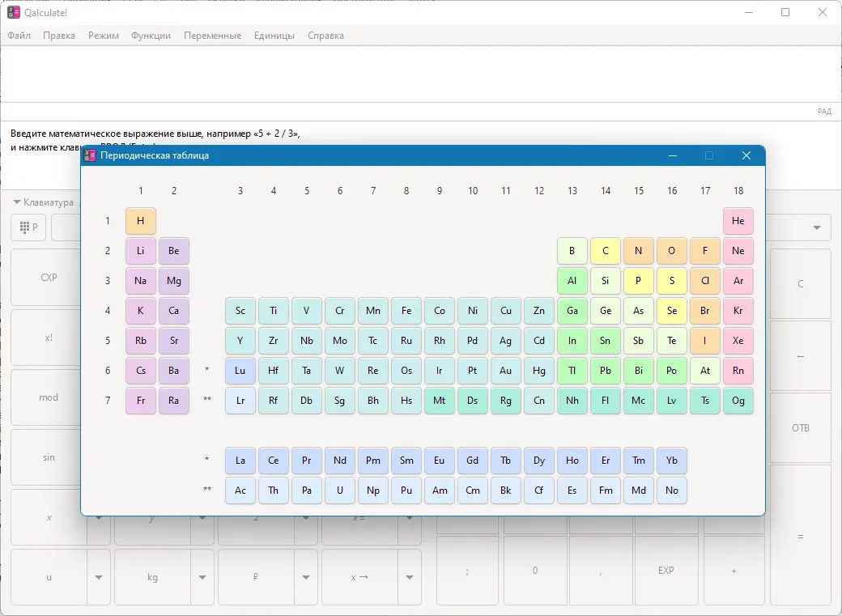Select the Mt element tile
842x616 pixels.
tap(440, 401)
